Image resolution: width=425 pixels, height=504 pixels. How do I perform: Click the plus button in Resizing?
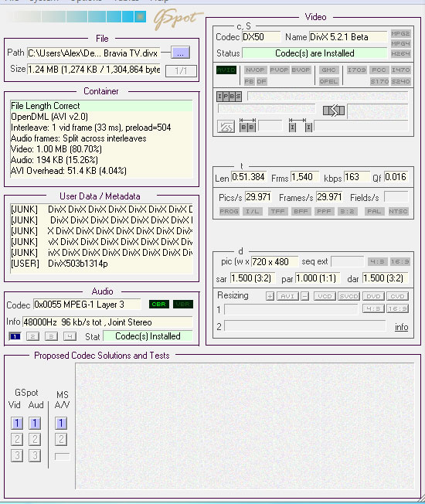point(270,296)
